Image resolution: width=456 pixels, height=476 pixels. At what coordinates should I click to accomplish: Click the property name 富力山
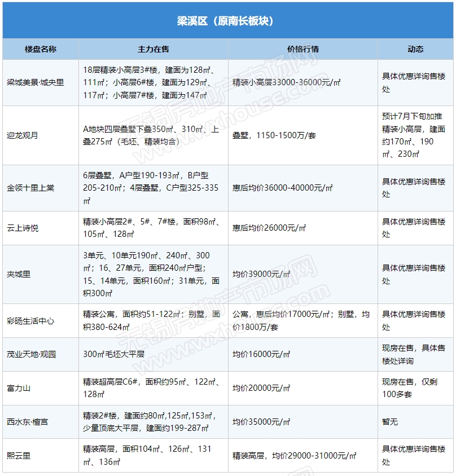[19, 388]
